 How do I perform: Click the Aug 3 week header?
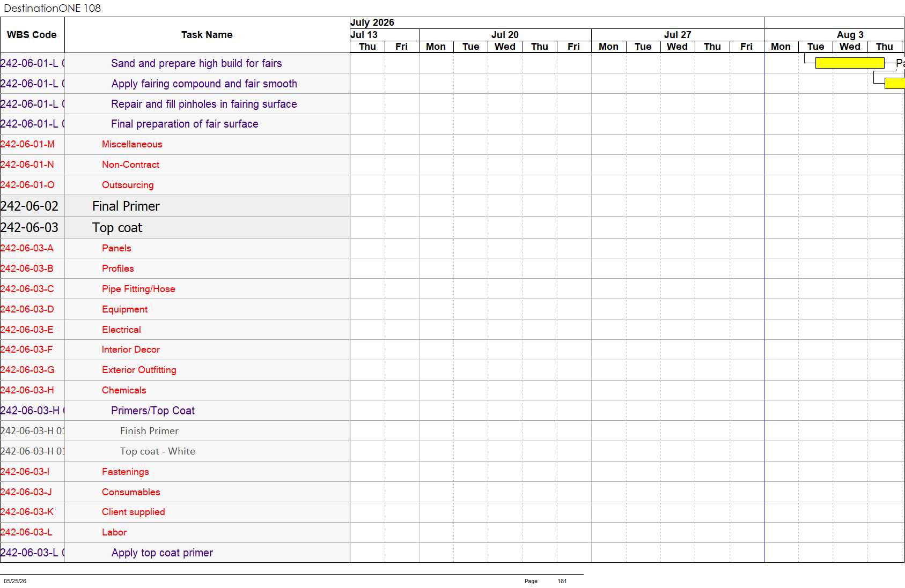pos(850,35)
